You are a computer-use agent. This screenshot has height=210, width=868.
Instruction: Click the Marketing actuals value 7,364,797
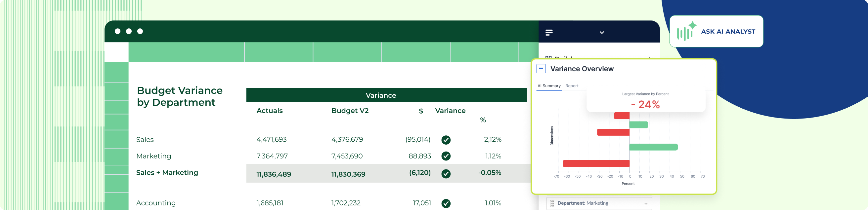pyautogui.click(x=272, y=156)
